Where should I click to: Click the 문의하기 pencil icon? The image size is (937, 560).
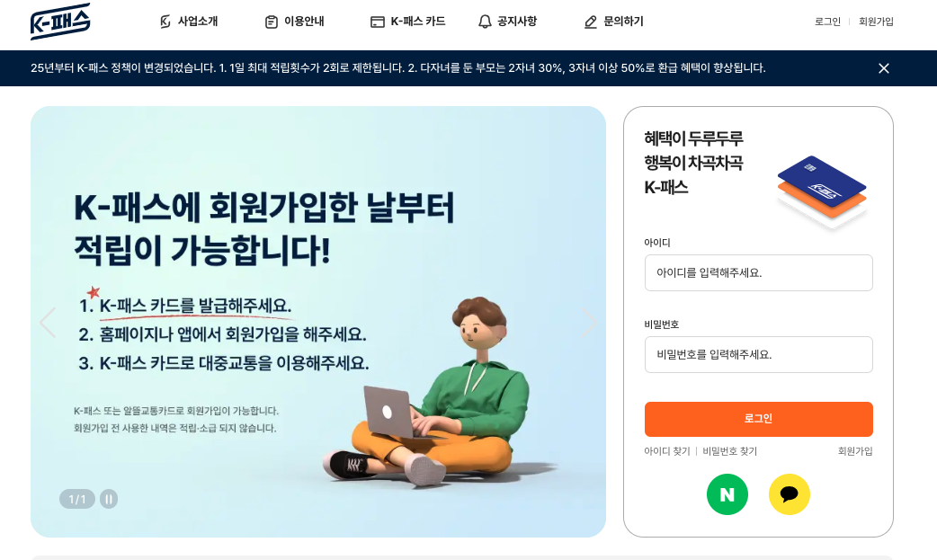[x=591, y=22]
